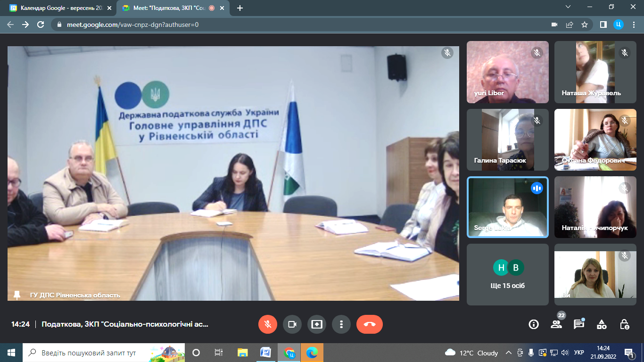Open host controls lock icon
Image resolution: width=644 pixels, height=362 pixels.
624,324
